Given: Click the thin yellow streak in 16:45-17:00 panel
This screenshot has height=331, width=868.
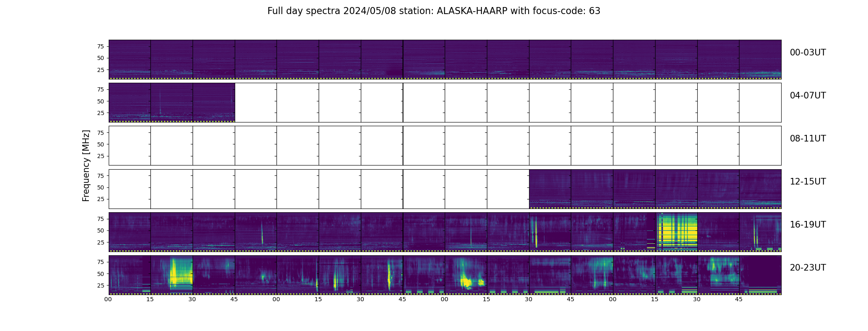Looking at the screenshot, I should 262,234.
